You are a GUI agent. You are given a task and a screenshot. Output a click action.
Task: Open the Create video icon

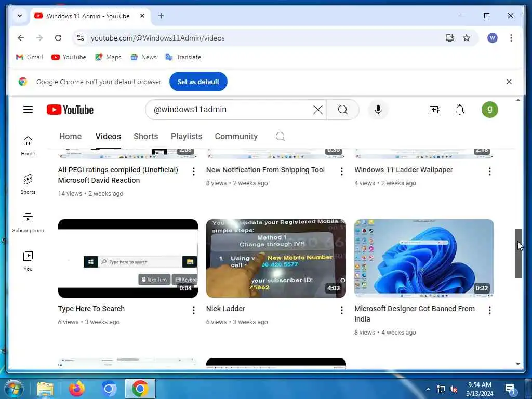[435, 110]
